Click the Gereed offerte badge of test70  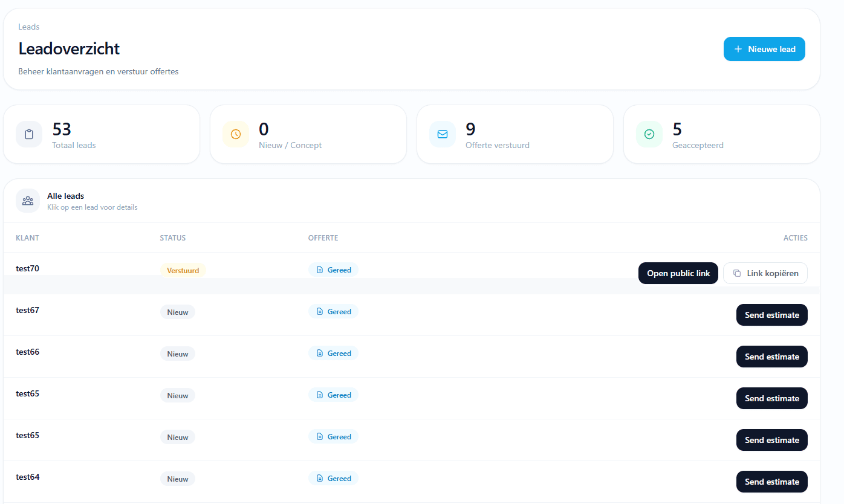point(333,270)
